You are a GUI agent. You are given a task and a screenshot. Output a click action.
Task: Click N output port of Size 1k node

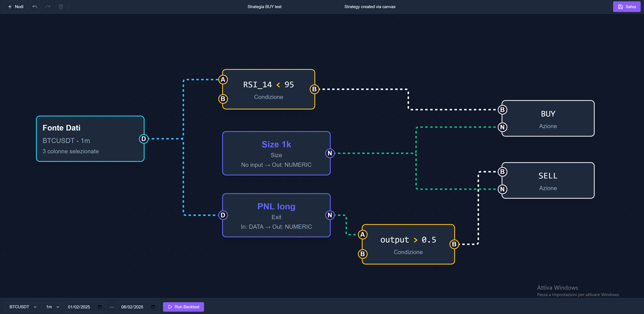[x=330, y=153]
